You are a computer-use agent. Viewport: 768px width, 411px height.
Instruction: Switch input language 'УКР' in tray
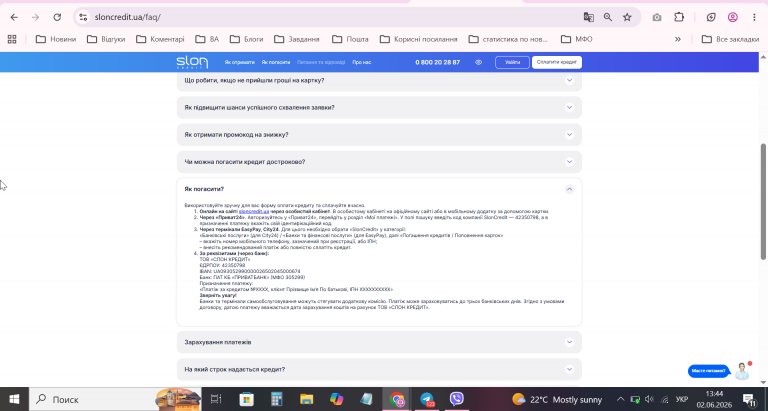pyautogui.click(x=682, y=399)
